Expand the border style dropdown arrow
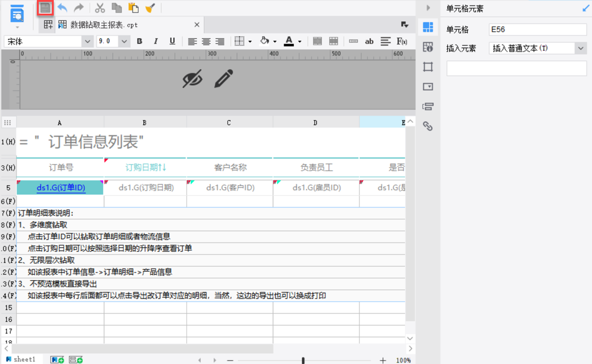Screen dimensions: 592x364 pos(250,42)
